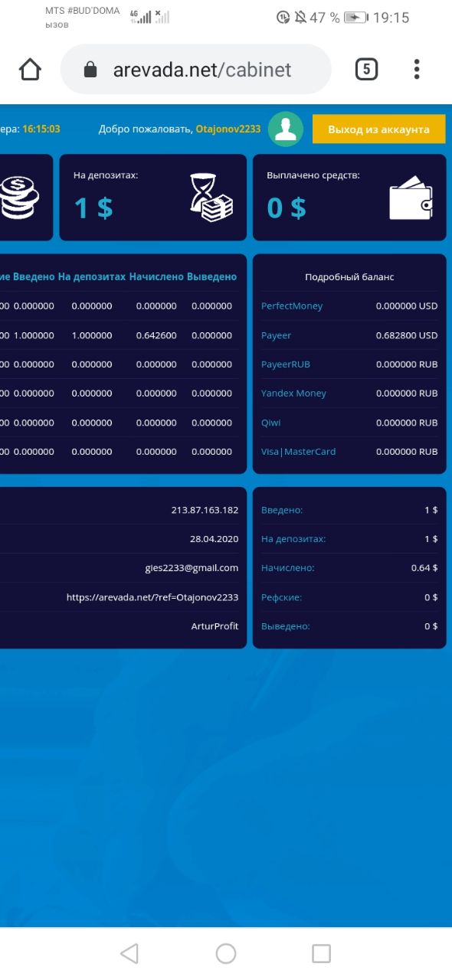Click the Yandex Money balance label
The image size is (452, 980).
[x=293, y=394]
